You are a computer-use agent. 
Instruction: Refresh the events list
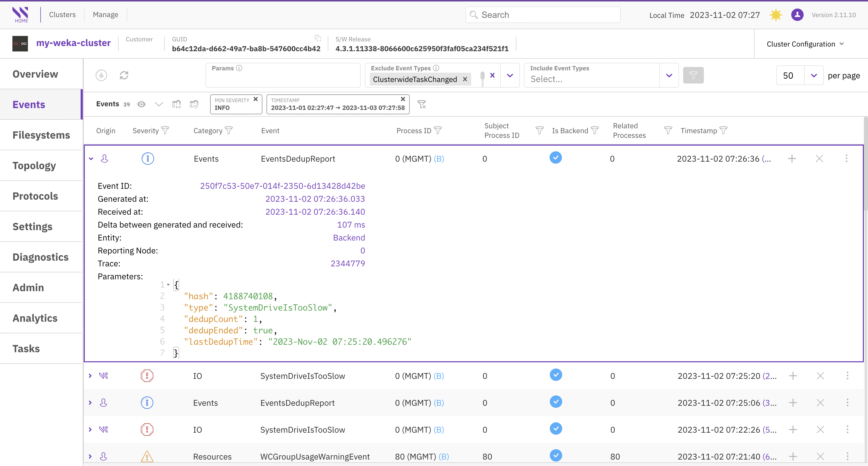(124, 75)
